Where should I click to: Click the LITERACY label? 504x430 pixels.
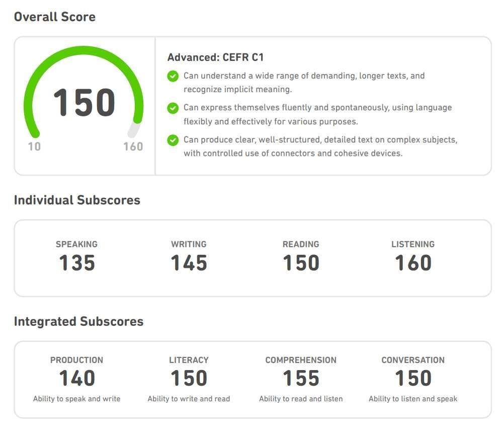coord(189,360)
